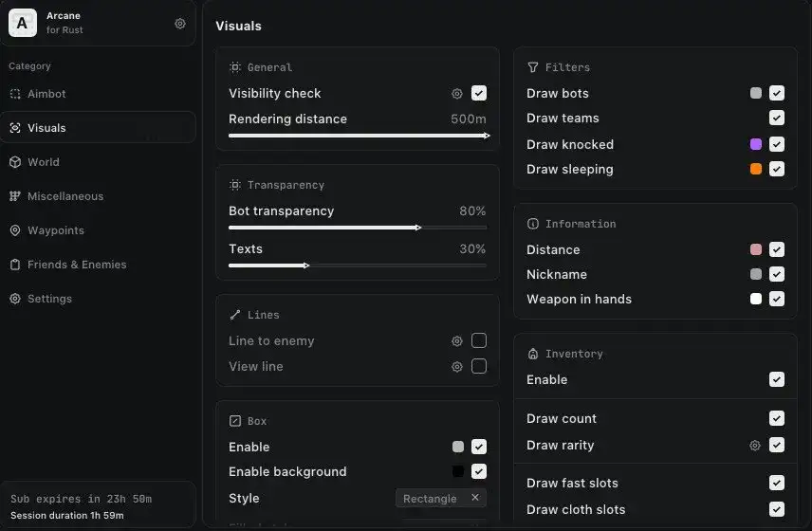Click the Aimbot category icon
This screenshot has height=531, width=812.
[x=15, y=94]
